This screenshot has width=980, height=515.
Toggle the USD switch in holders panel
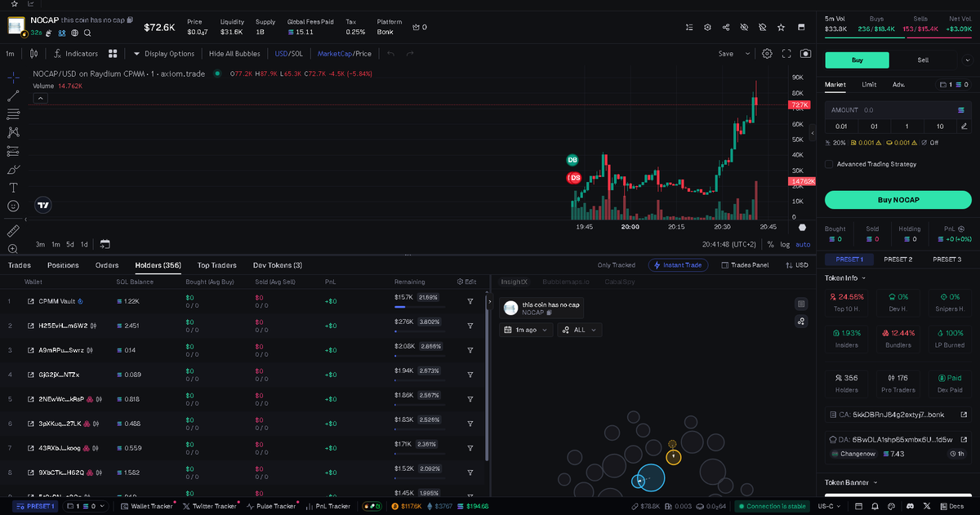(x=797, y=265)
